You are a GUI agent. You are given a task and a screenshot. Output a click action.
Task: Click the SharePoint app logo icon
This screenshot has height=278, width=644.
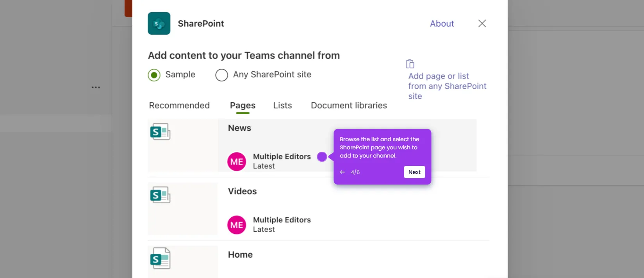pyautogui.click(x=159, y=23)
